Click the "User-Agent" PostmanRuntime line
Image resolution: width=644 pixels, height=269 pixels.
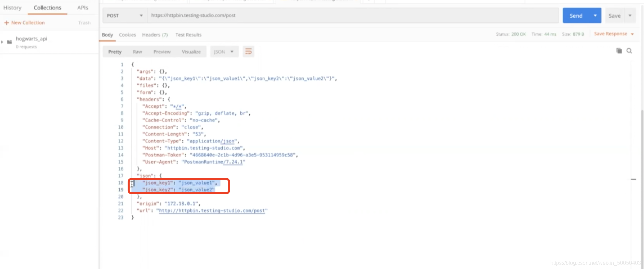194,162
